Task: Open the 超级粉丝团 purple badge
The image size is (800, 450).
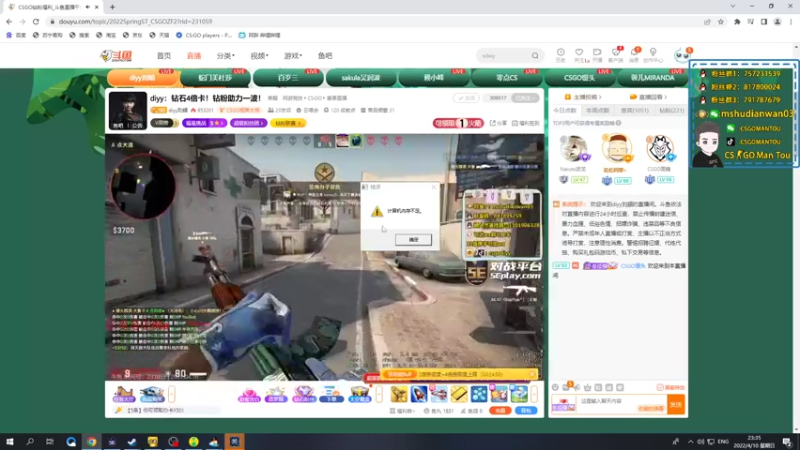Action: tap(248, 123)
